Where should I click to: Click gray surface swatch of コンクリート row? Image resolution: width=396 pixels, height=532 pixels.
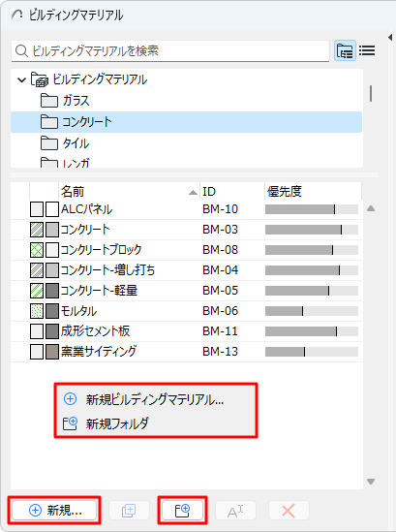pos(52,230)
